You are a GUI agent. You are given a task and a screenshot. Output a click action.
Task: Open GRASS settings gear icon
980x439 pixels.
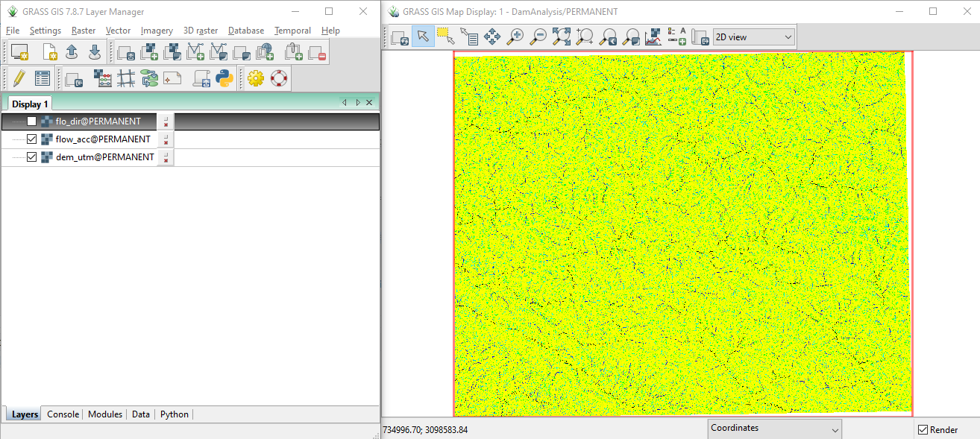click(x=256, y=78)
